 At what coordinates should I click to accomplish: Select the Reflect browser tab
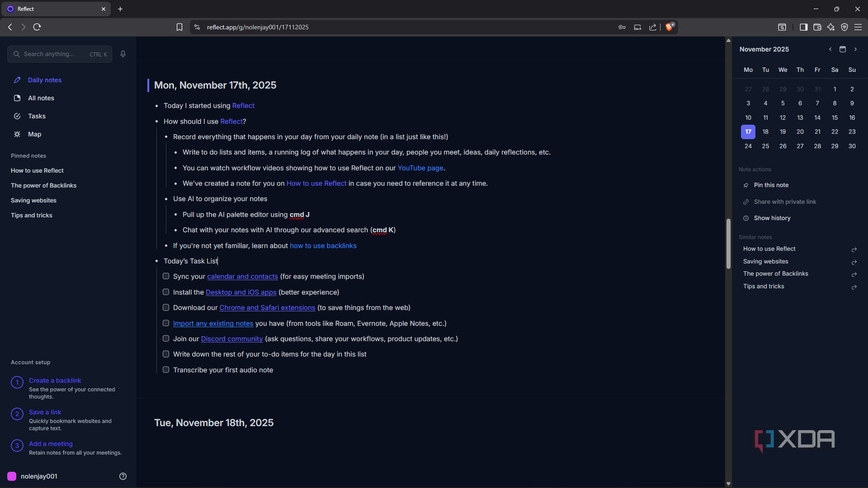click(x=53, y=8)
